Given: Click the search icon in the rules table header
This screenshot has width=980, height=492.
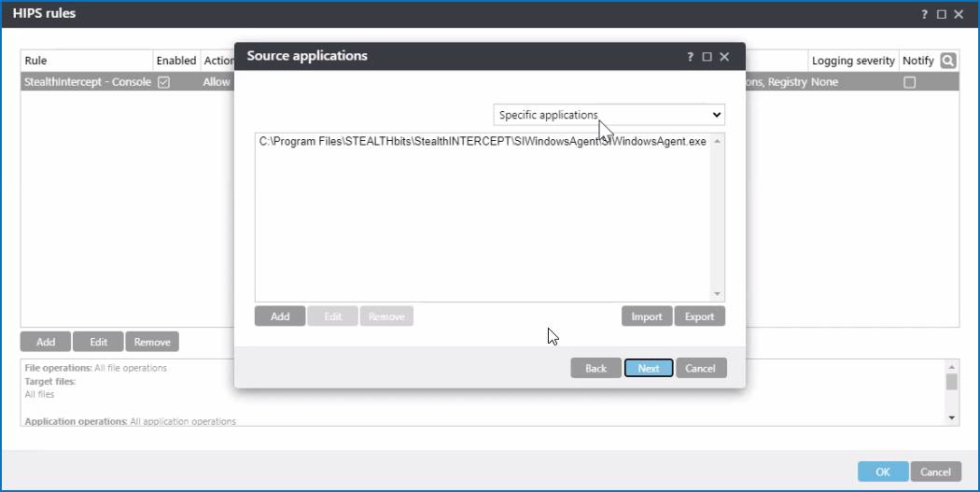Looking at the screenshot, I should (x=948, y=61).
